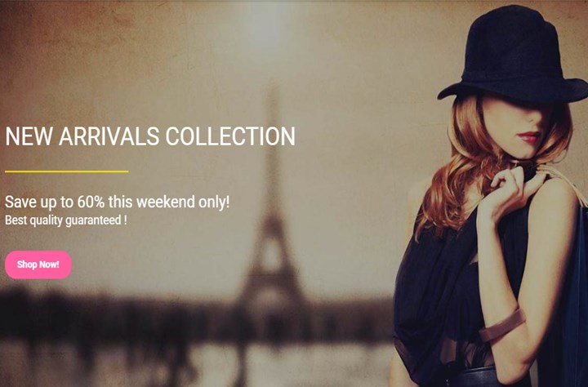This screenshot has width=588, height=387.
Task: Click the woman's black hat
Action: (x=514, y=55)
